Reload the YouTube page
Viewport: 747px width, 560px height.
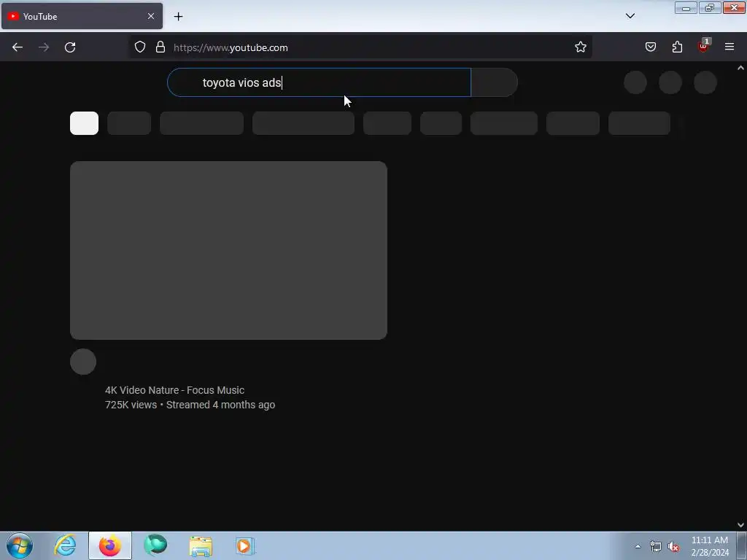[x=70, y=47]
